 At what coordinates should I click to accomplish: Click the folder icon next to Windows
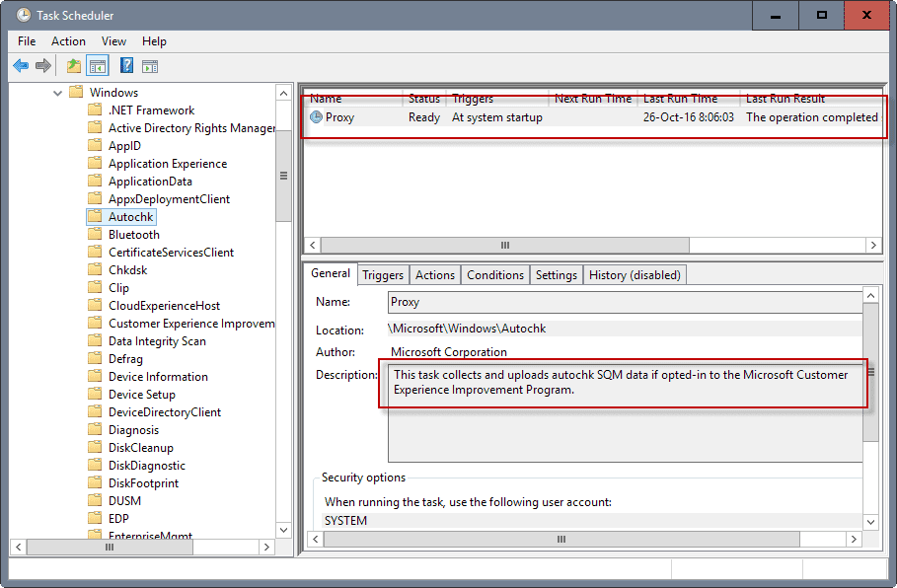click(76, 92)
